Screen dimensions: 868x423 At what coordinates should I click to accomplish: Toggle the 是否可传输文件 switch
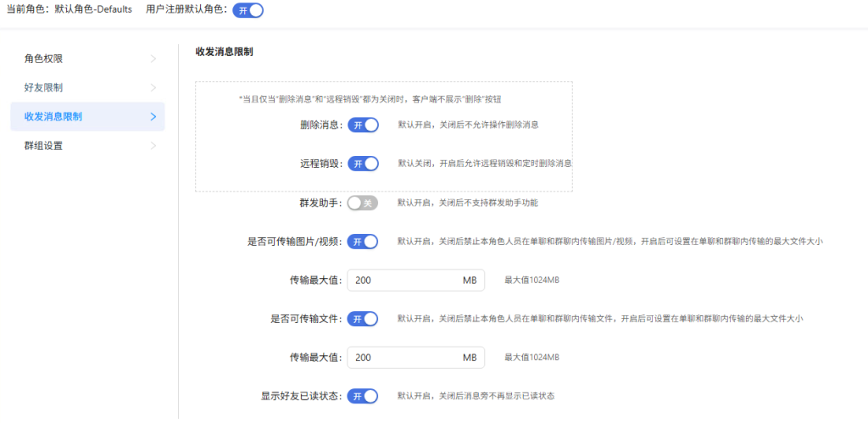click(363, 319)
